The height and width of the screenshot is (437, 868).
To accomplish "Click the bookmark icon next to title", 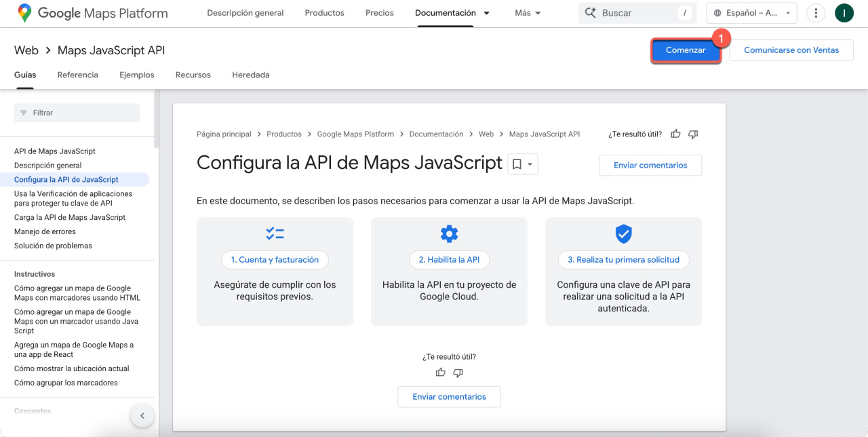I will 517,164.
